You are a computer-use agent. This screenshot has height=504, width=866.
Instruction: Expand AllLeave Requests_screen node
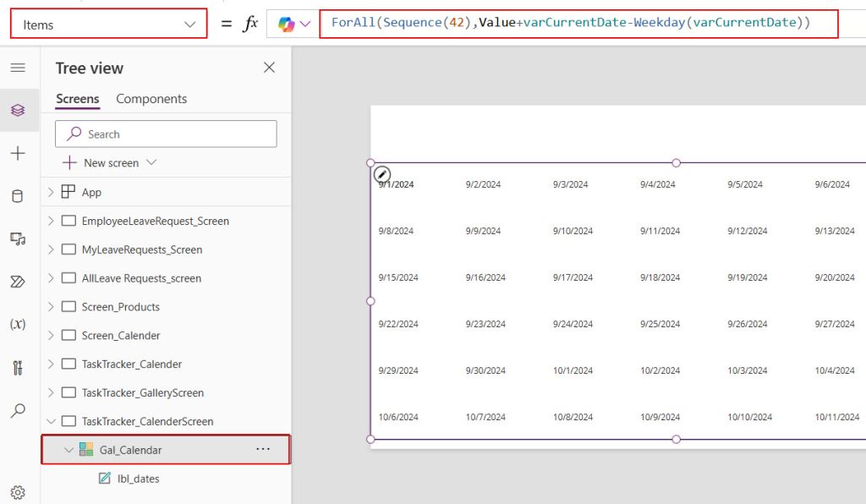51,277
